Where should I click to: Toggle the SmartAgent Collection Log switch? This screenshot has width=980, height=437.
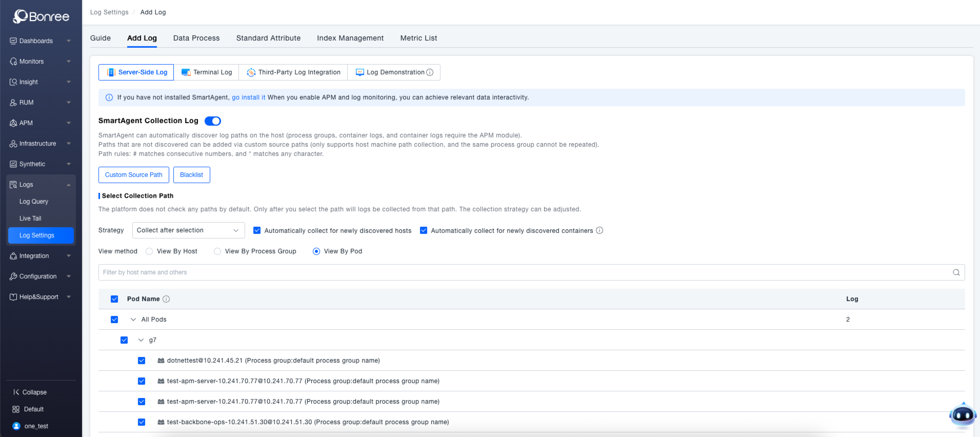(213, 121)
